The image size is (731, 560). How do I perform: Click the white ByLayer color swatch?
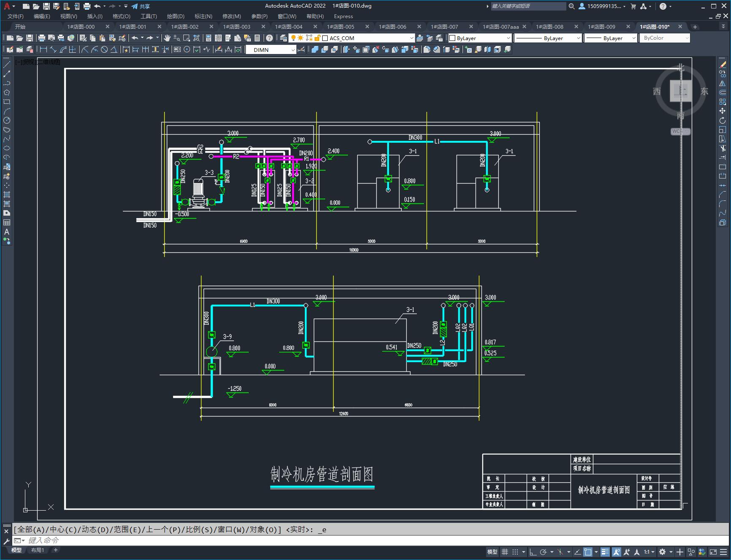tap(452, 38)
